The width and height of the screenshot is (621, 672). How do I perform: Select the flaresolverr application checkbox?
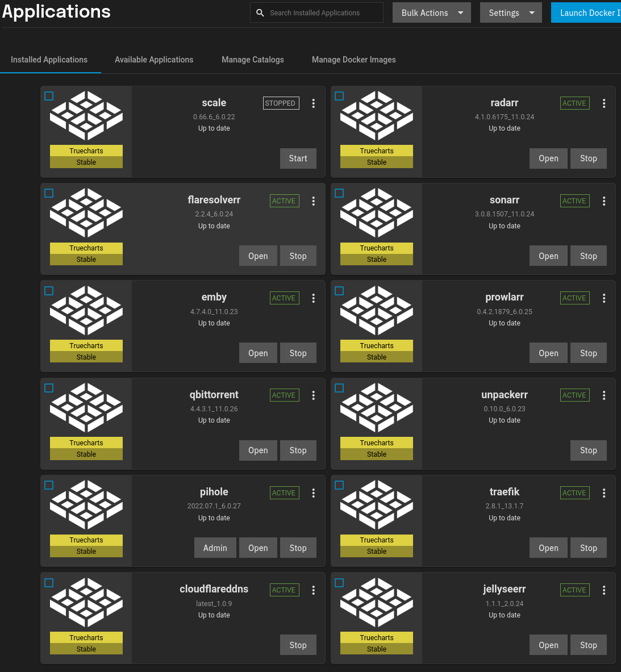tap(49, 193)
